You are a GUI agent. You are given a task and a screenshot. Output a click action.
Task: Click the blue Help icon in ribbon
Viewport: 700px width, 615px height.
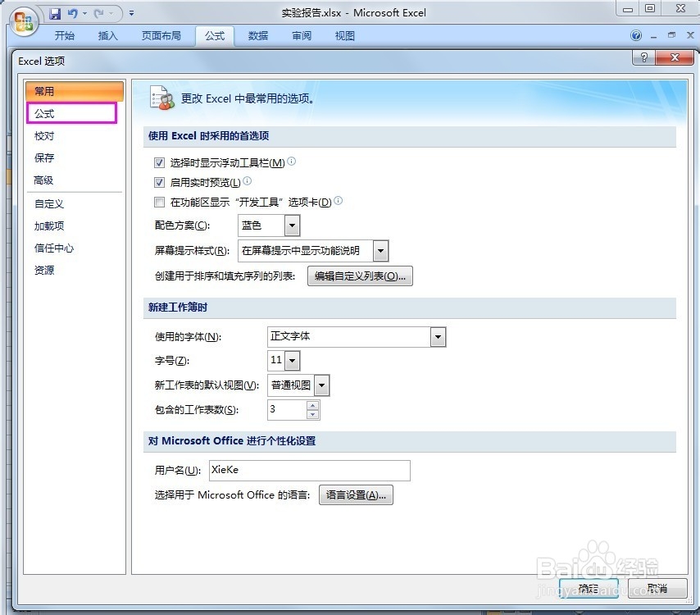click(x=636, y=35)
